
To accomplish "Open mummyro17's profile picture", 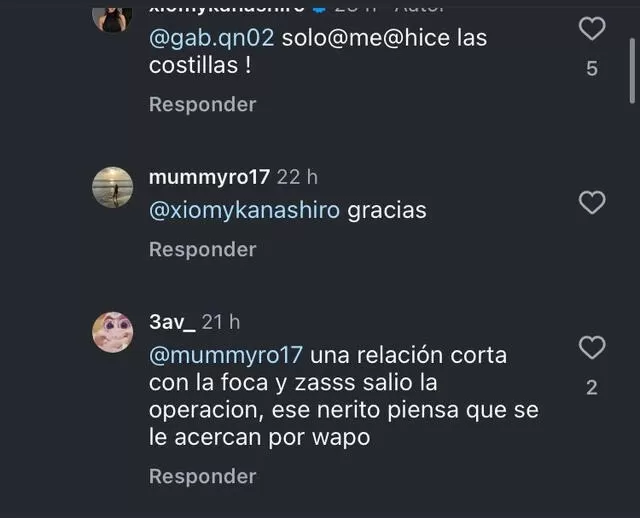I will pos(113,187).
